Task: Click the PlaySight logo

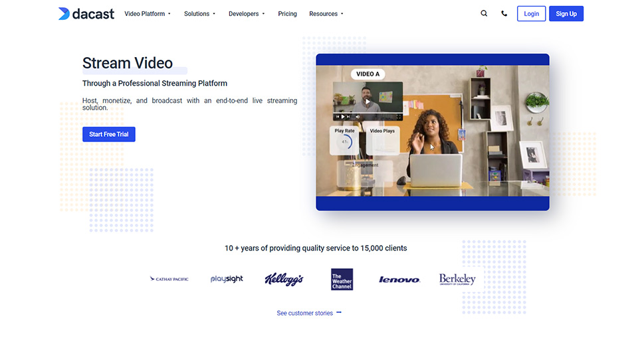Action: click(227, 279)
